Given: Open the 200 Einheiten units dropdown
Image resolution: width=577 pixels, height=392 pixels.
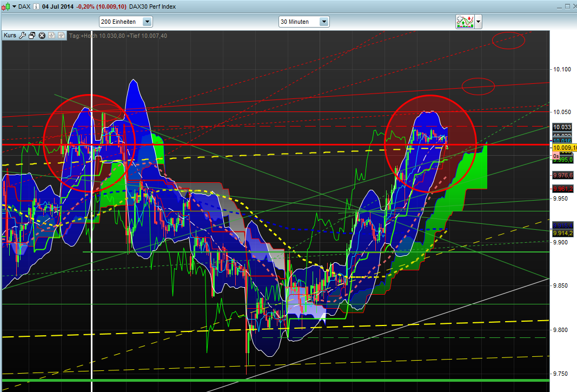Looking at the screenshot, I should (126, 22).
